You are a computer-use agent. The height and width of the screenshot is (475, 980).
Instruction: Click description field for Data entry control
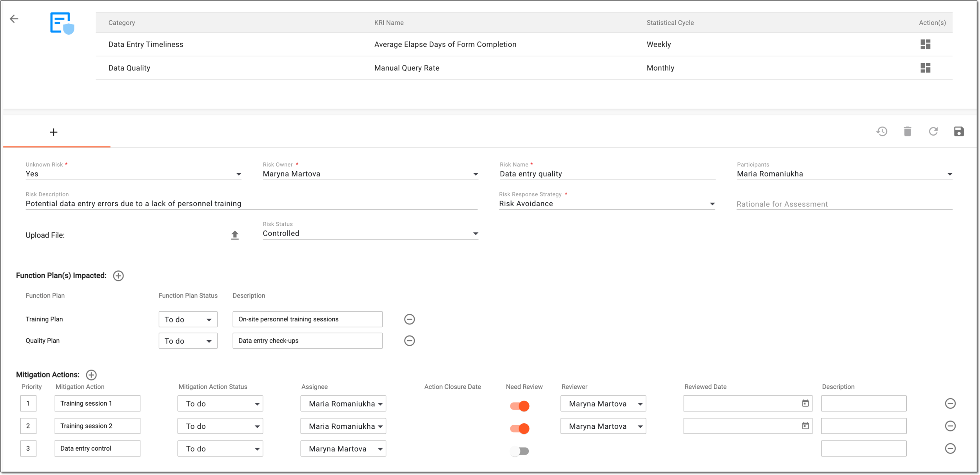click(x=864, y=449)
